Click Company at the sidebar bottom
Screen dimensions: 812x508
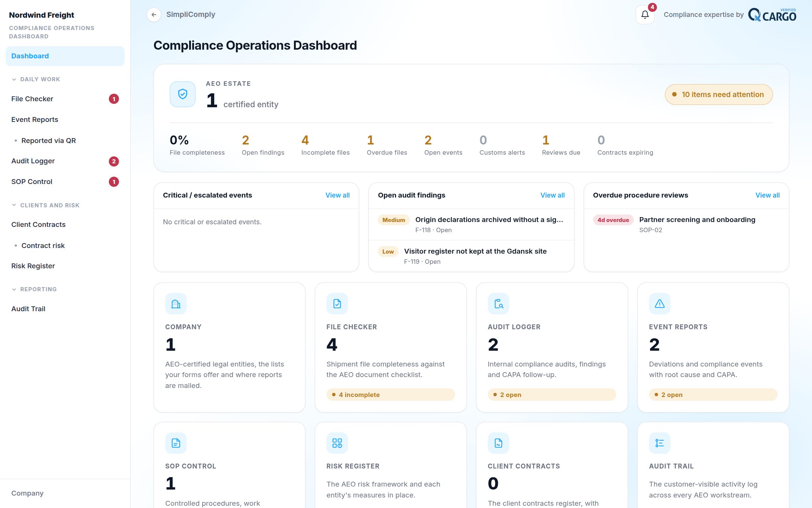[x=27, y=493]
